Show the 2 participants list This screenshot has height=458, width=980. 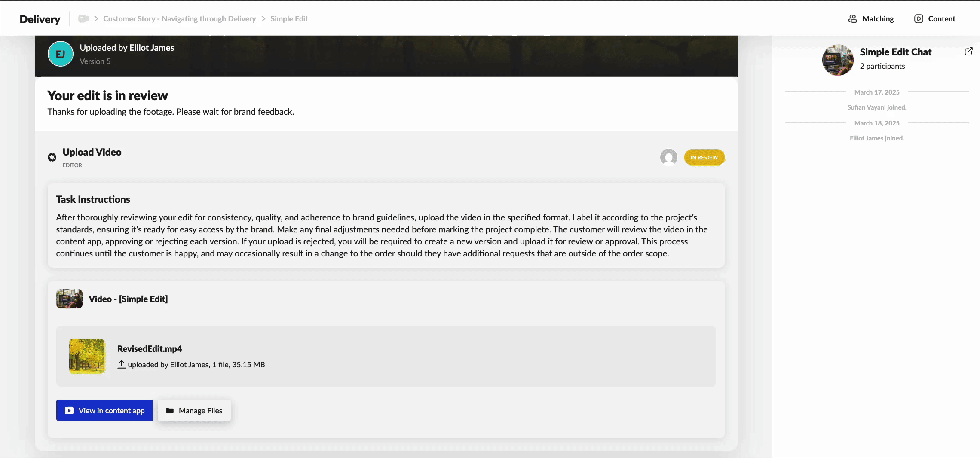click(x=882, y=66)
